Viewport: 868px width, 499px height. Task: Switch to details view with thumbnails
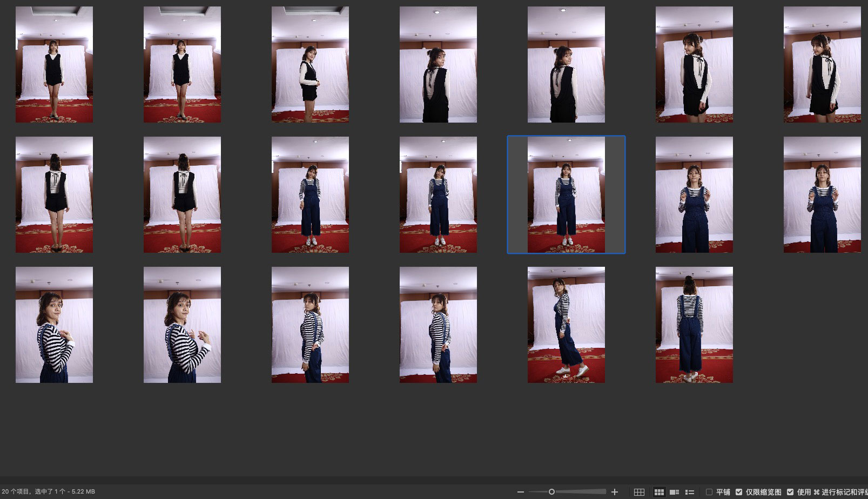(674, 492)
